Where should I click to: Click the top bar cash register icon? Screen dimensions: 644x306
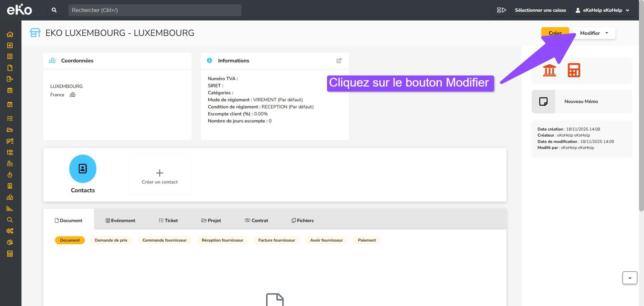tap(501, 10)
